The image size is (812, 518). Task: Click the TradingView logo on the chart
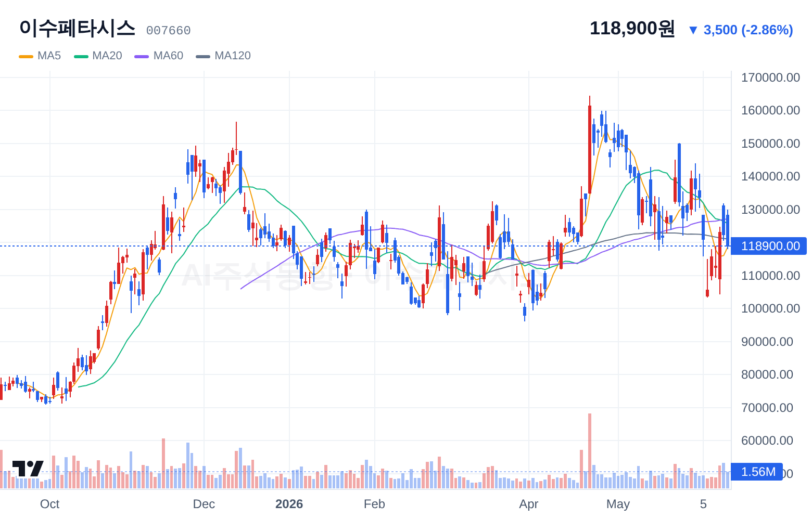(x=28, y=468)
